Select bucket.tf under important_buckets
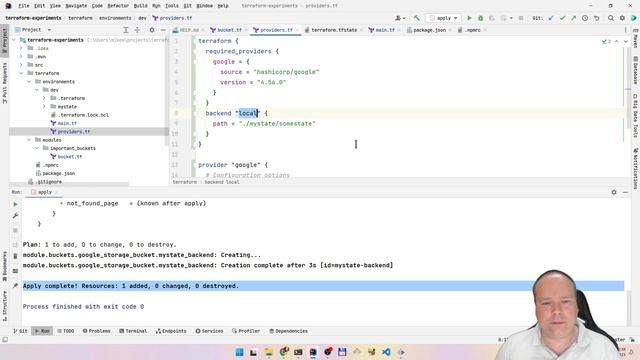Viewport: 640px width, 360px height. tap(69, 157)
